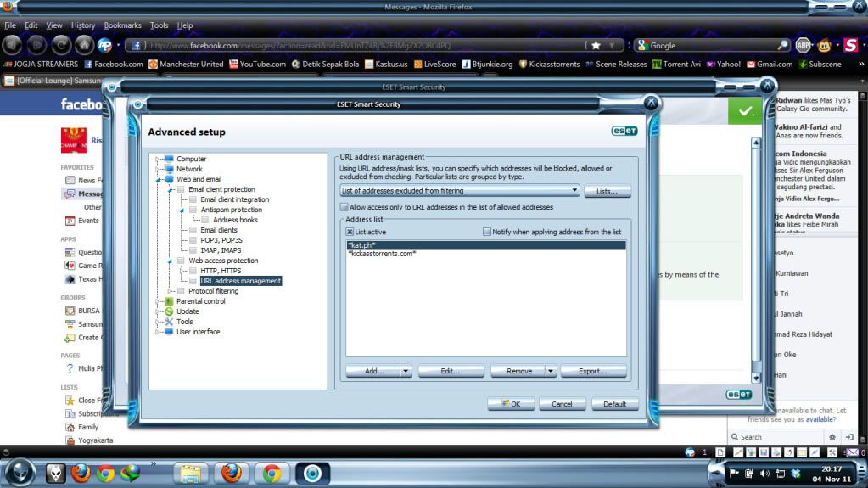
Task: Click the Lists... button
Action: (607, 191)
